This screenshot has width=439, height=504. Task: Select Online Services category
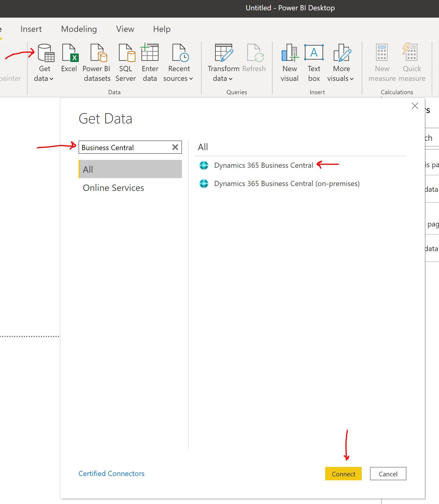[x=113, y=188]
